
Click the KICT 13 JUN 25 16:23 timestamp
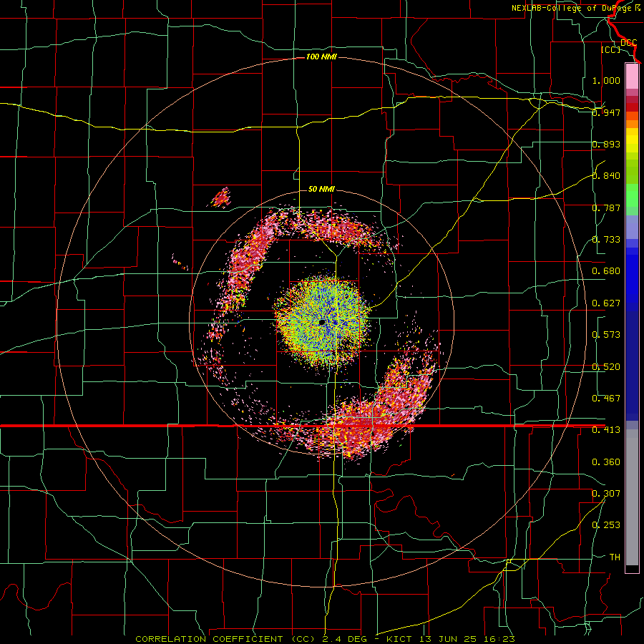click(x=450, y=639)
